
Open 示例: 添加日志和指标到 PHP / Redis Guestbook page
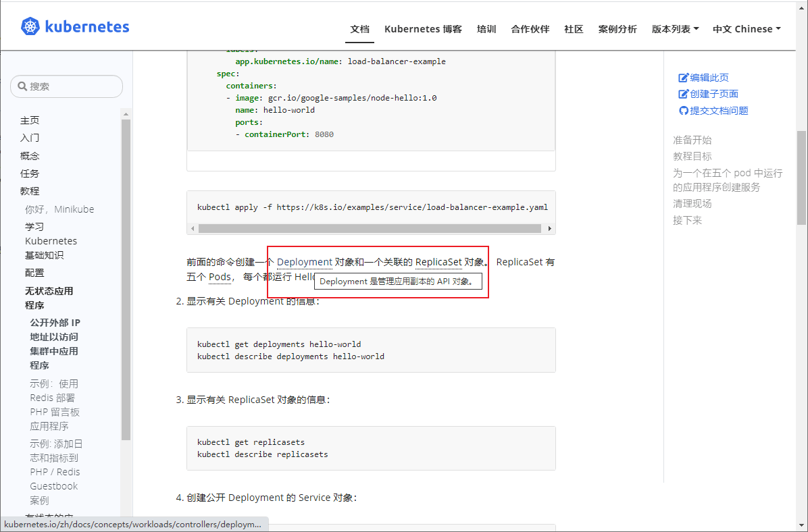click(x=56, y=473)
